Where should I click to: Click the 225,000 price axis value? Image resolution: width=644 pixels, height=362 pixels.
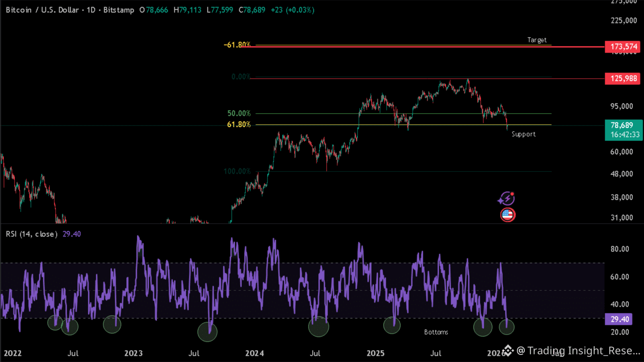[624, 20]
